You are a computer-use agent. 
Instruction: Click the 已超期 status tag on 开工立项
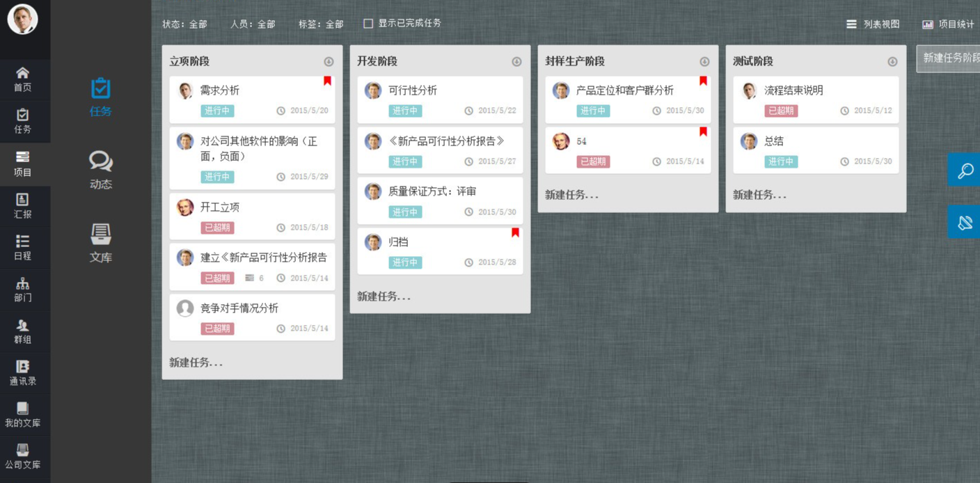point(217,228)
